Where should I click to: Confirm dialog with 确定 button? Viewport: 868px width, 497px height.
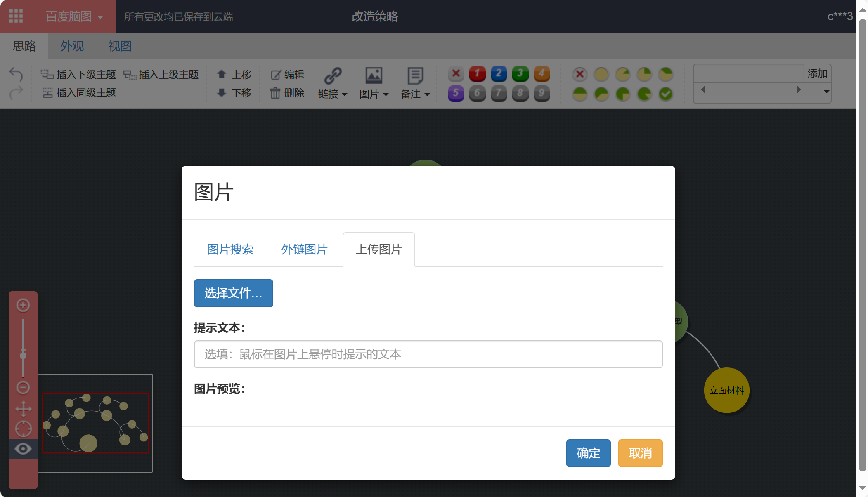pos(588,453)
